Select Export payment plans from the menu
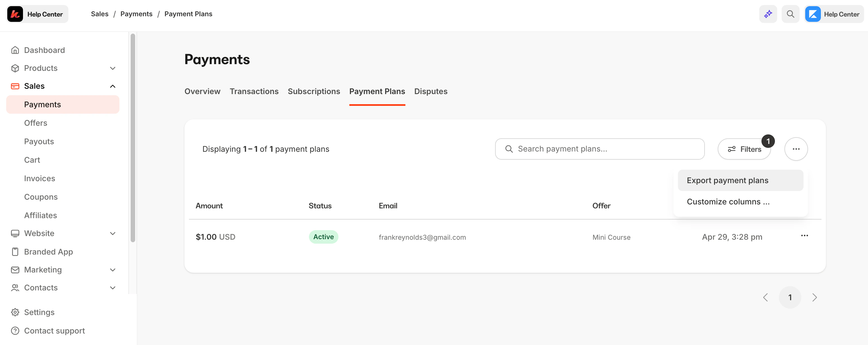 click(x=728, y=180)
